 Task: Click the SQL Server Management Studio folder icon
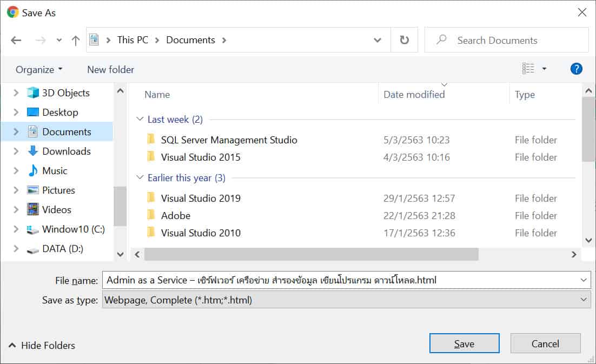click(151, 139)
